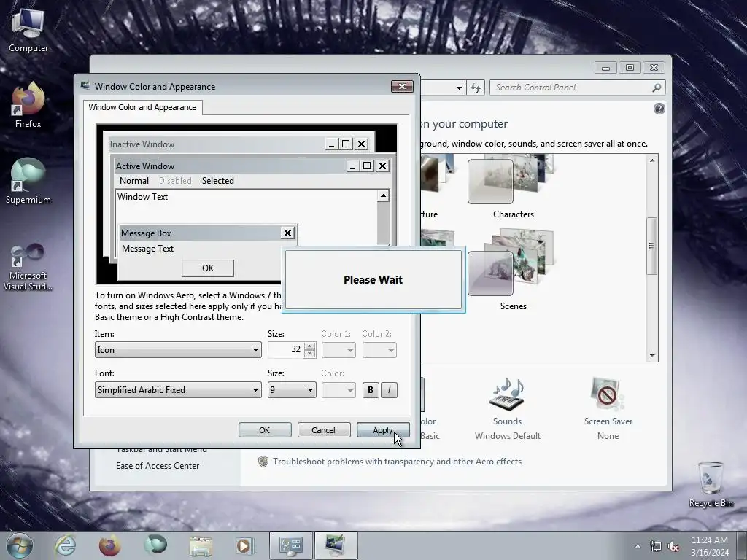Open the Recycle Bin on desktop
This screenshot has height=560, width=747.
[711, 483]
